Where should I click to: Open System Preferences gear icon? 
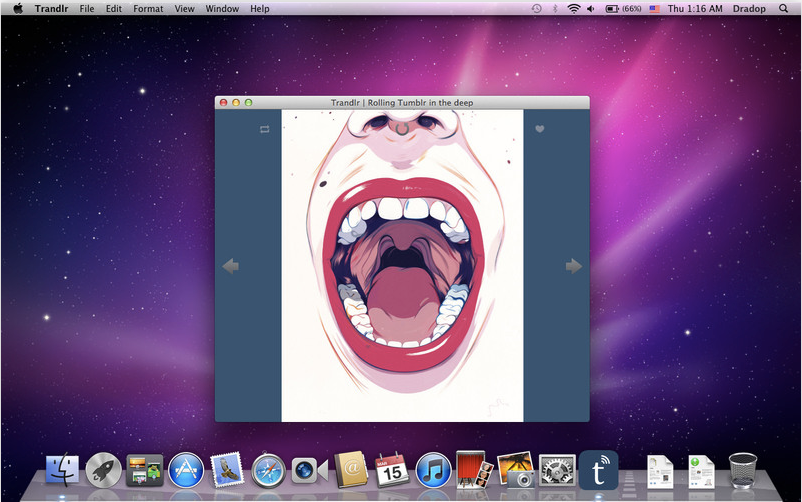[x=557, y=470]
